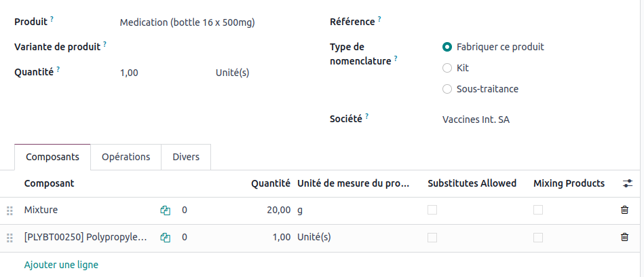Open the Divers tab
Viewport: 644px width, 277px height.
coord(186,157)
